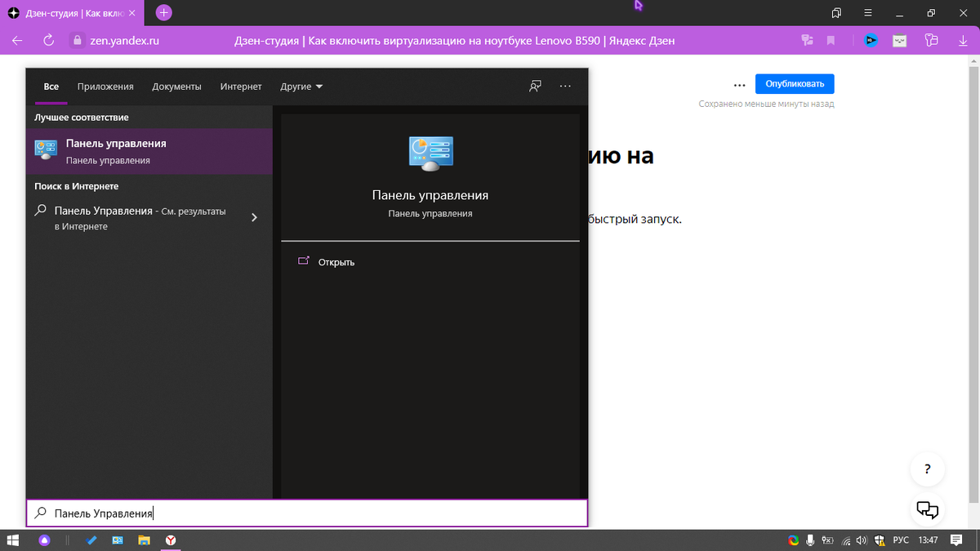Go back with the browser back arrow
Viewport: 980px width, 551px height.
click(x=17, y=40)
